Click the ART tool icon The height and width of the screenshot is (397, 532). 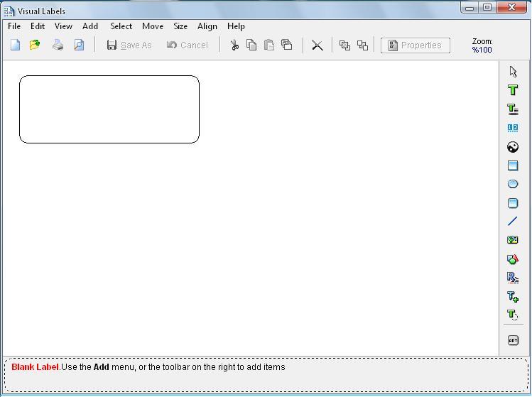pos(513,340)
